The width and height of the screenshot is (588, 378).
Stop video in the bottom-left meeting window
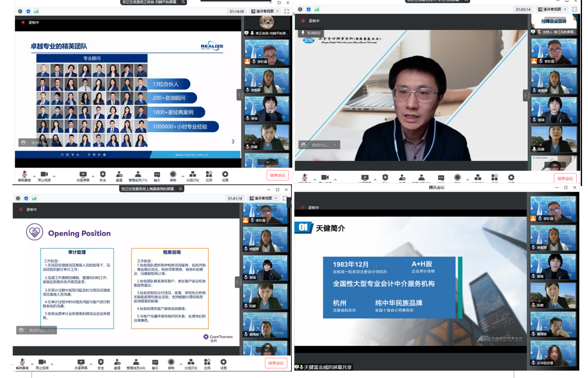point(42,363)
